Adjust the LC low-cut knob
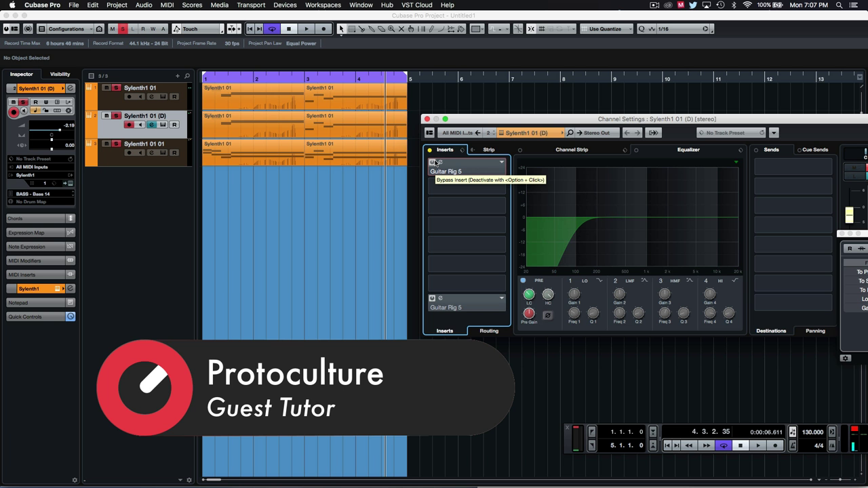The width and height of the screenshot is (868, 488). pyautogui.click(x=529, y=294)
